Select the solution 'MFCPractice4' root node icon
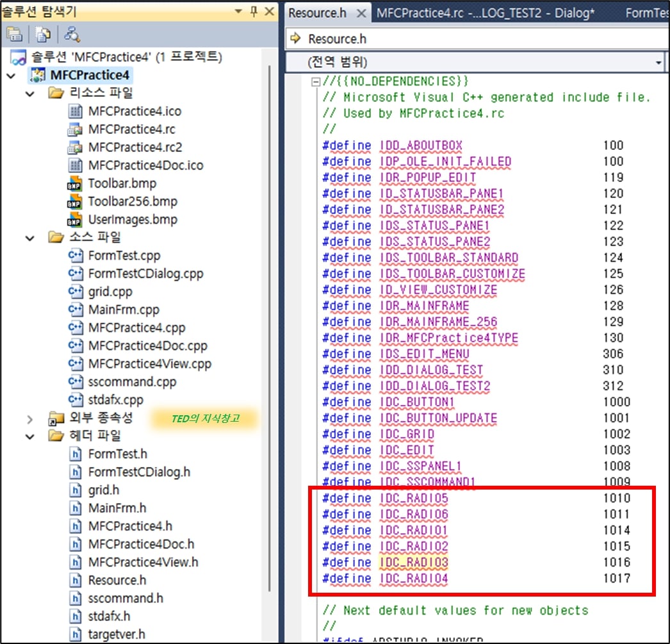Image resolution: width=670 pixels, height=644 pixels. 18,57
